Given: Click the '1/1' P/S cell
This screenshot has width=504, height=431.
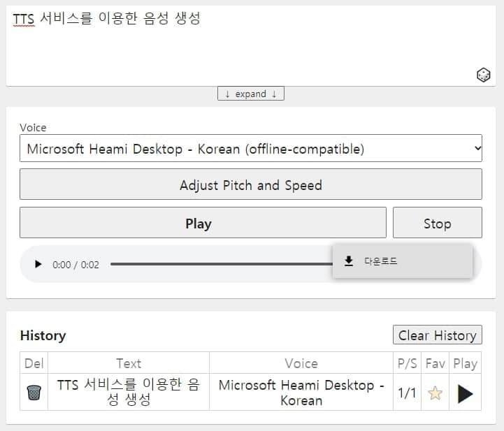Looking at the screenshot, I should point(407,393).
